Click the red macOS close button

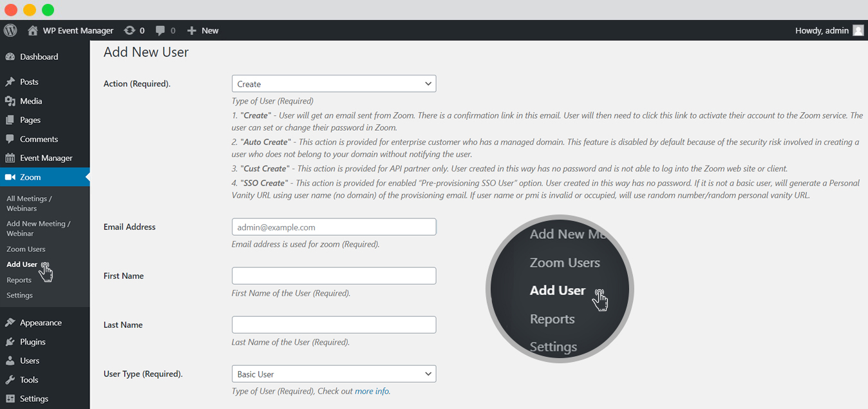(x=11, y=10)
